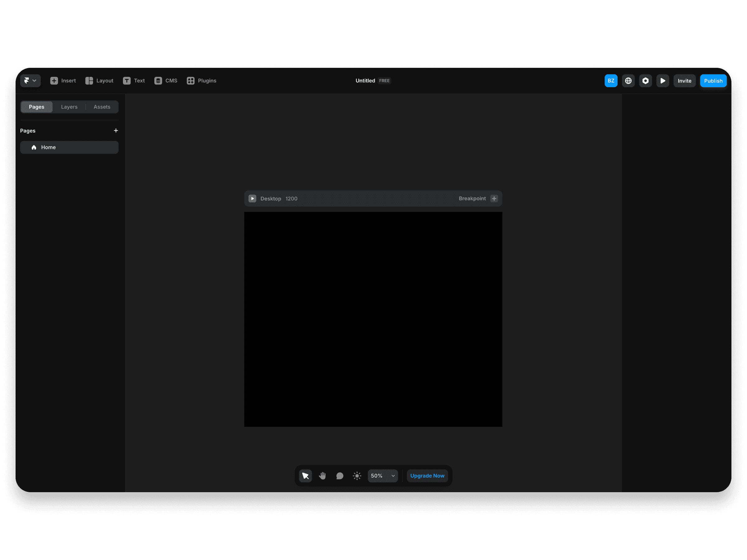Open the Insert panel
Viewport: 747px width, 560px height.
[x=63, y=81]
